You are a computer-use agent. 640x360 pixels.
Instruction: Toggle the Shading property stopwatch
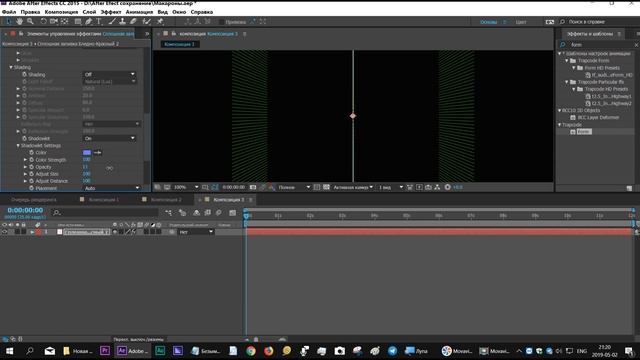tap(24, 74)
